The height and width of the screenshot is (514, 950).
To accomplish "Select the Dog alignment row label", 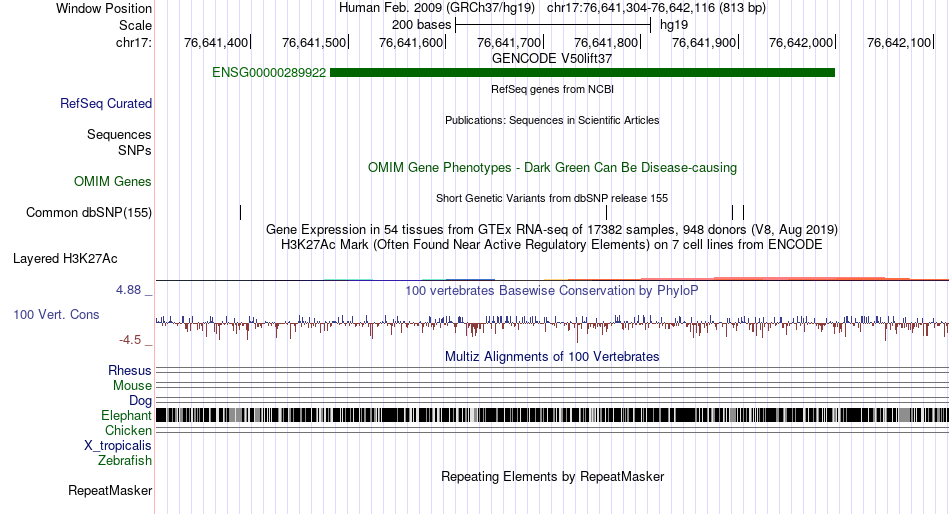I will (141, 401).
